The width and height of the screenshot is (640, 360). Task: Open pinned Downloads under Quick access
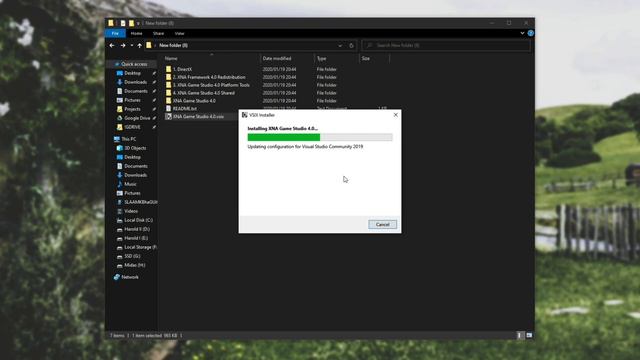(x=135, y=82)
